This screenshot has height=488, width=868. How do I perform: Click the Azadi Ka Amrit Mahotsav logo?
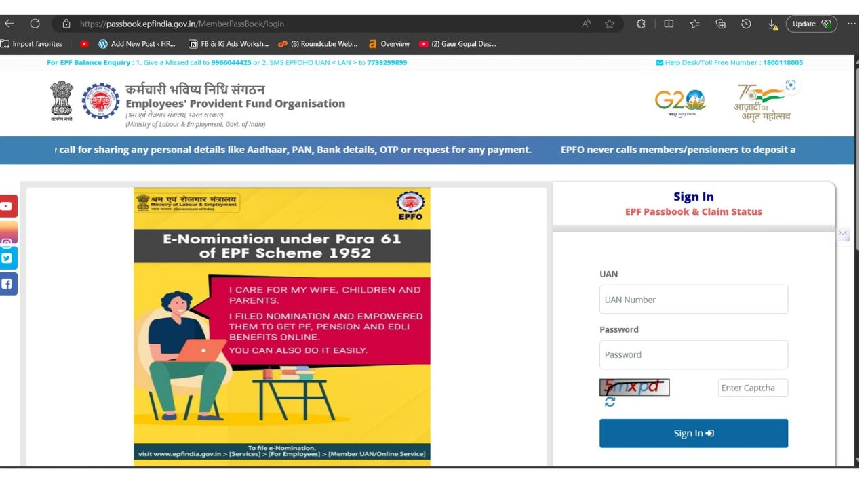(x=763, y=102)
